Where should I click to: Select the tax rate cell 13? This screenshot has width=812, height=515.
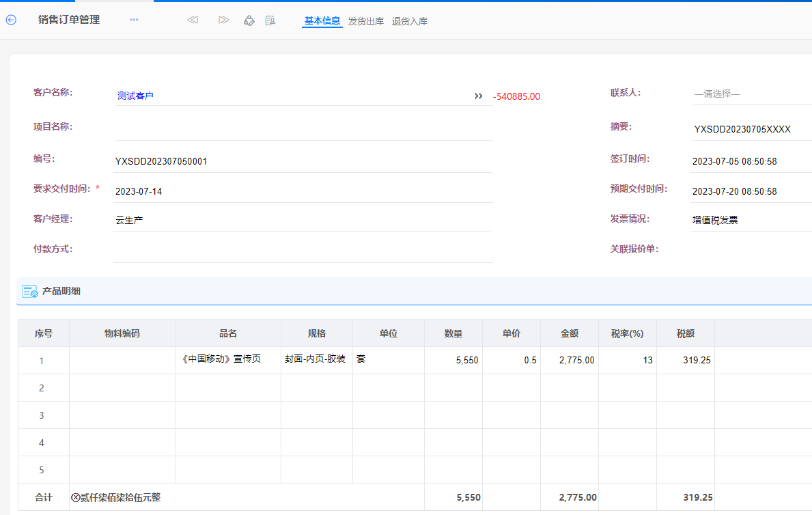(628, 360)
